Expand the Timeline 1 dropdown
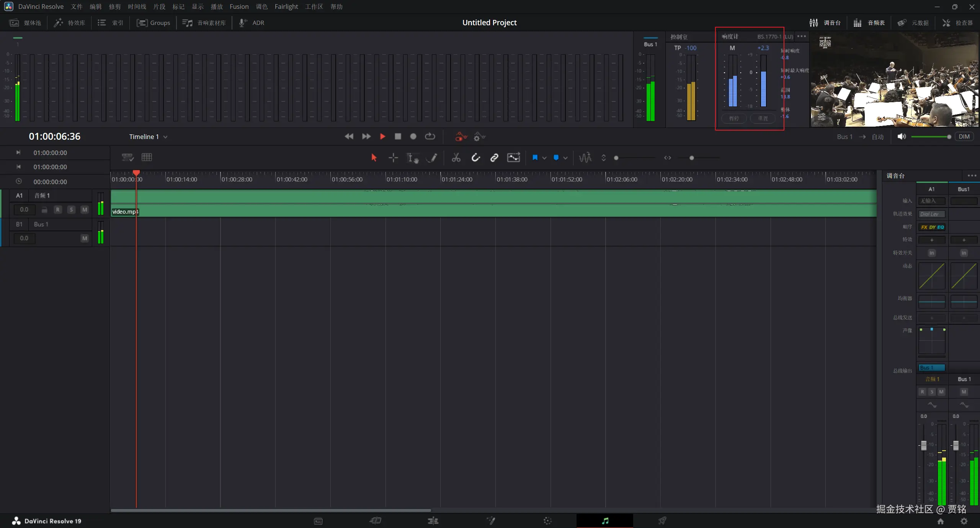Viewport: 980px width, 528px height. pyautogui.click(x=165, y=137)
